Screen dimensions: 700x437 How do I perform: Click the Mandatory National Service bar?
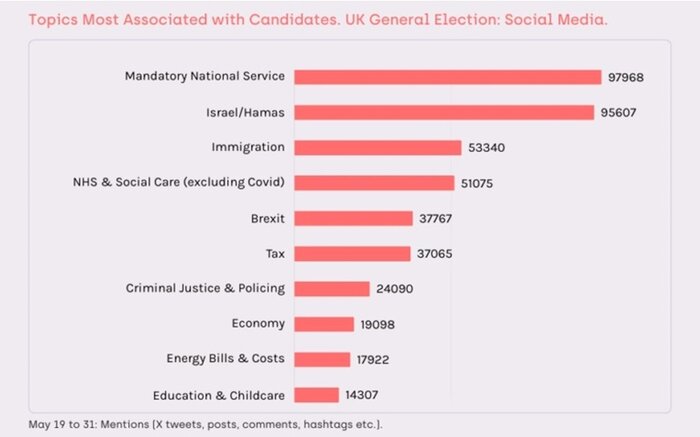(447, 77)
